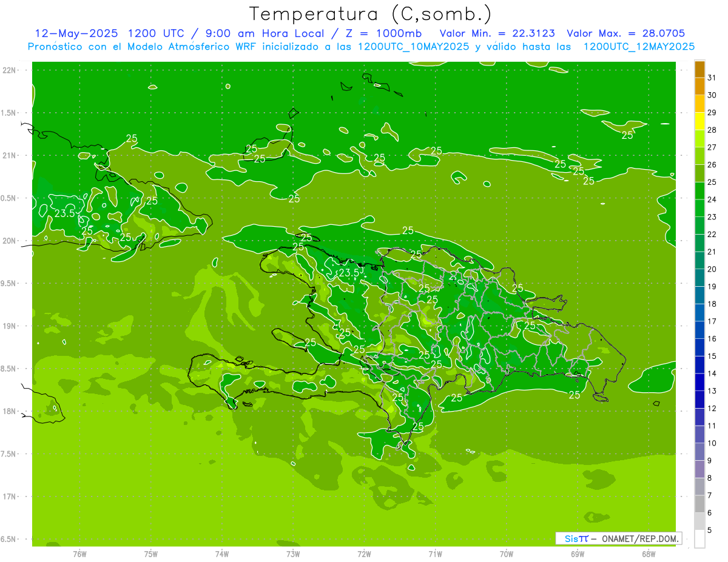Click the 'ONAMET/REP.DOM.' credit label
This screenshot has width=728, height=562.
coord(641,538)
